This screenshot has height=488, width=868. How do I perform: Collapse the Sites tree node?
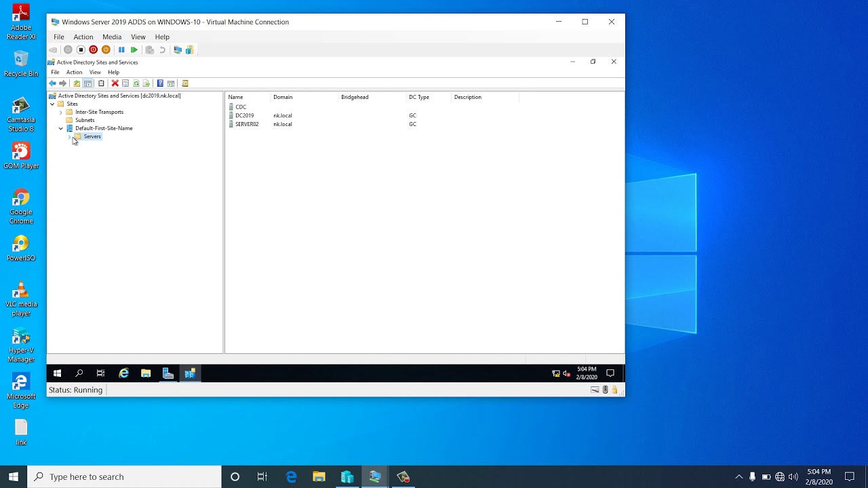[x=52, y=104]
